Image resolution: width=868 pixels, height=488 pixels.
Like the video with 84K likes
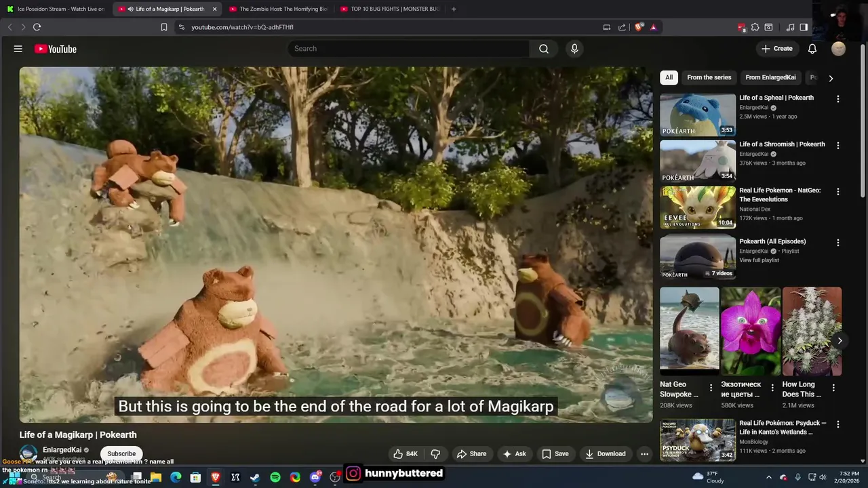point(406,454)
